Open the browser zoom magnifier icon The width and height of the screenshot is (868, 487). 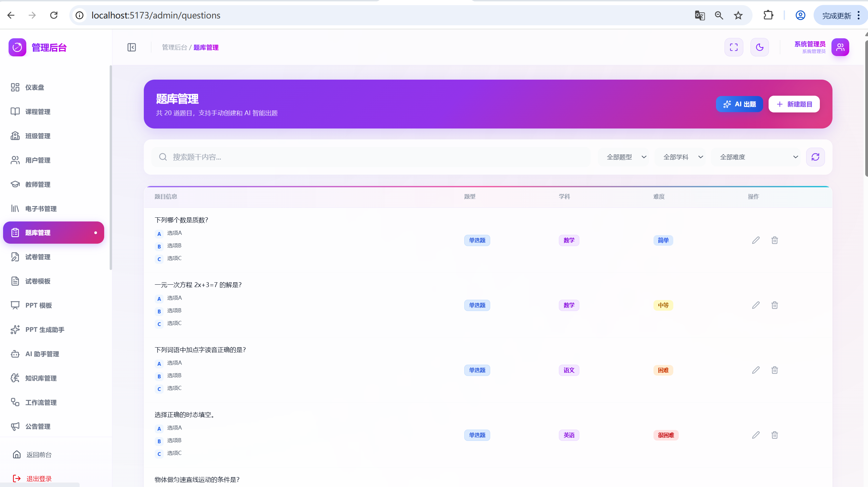(x=719, y=15)
